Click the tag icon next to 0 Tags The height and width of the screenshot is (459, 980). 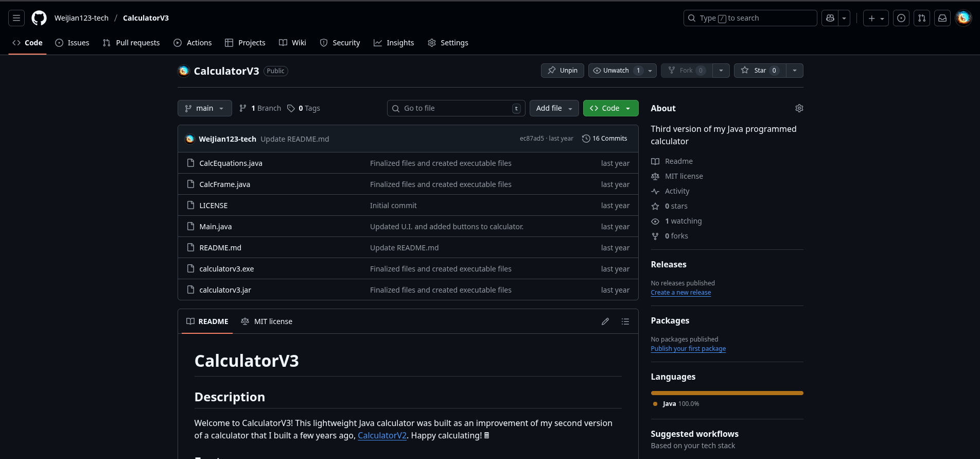291,108
